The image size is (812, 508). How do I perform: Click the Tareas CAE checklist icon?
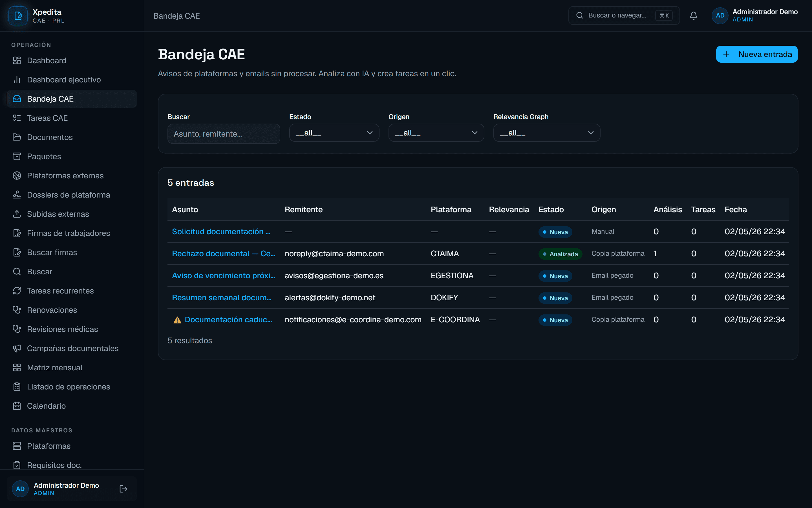pos(17,118)
